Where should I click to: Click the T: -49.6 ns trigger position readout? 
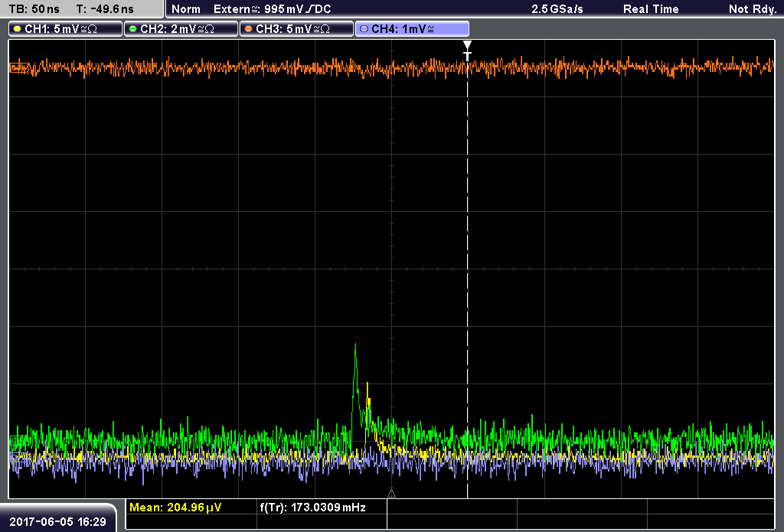pyautogui.click(x=105, y=9)
